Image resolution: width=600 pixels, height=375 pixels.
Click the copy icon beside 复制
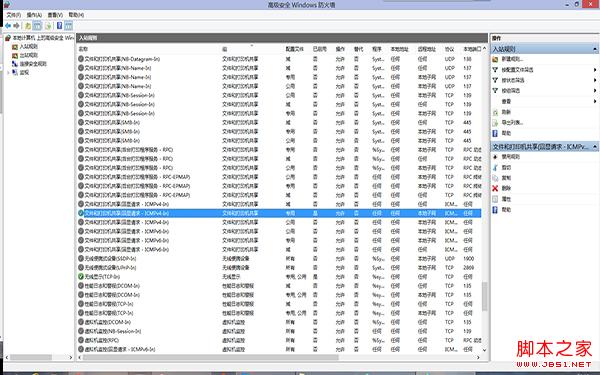[x=495, y=178]
